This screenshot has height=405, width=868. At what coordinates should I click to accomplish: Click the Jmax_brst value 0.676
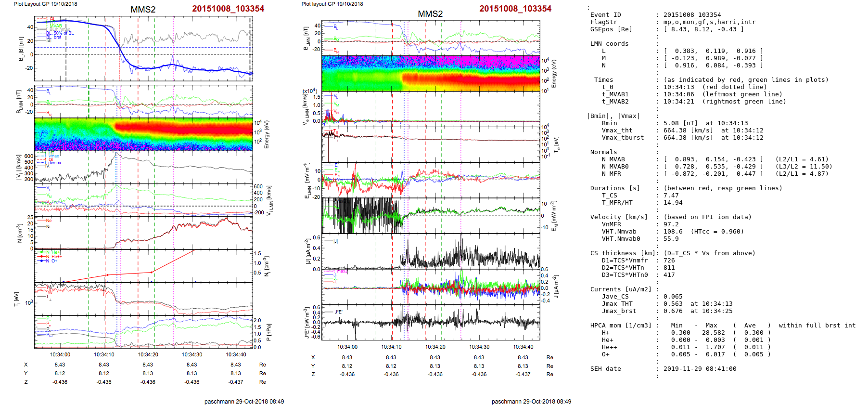pyautogui.click(x=673, y=311)
